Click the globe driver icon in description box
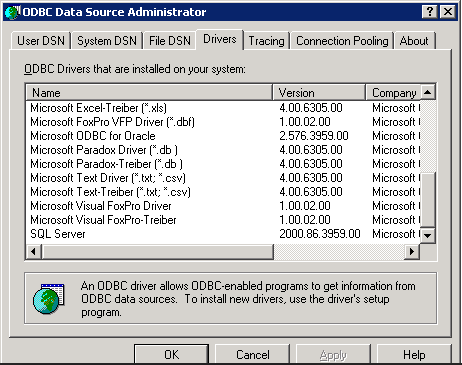 [49, 298]
